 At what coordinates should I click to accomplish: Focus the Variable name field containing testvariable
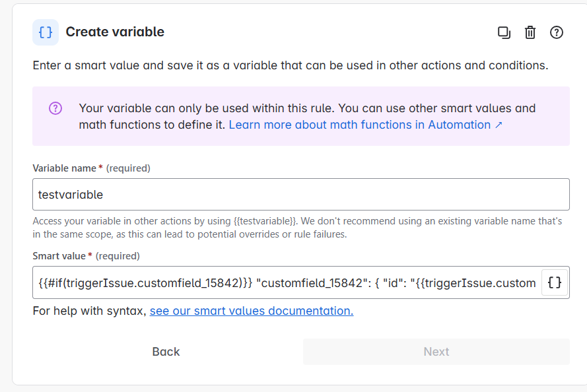coord(300,195)
